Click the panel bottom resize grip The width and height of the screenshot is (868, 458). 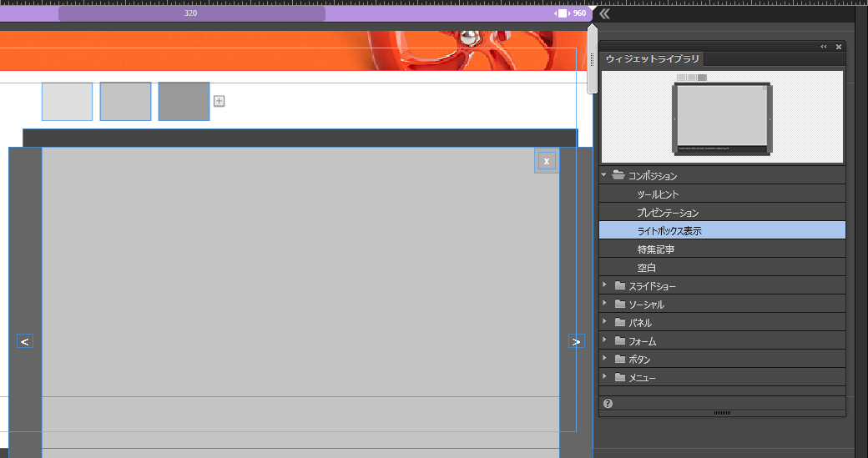coord(723,413)
